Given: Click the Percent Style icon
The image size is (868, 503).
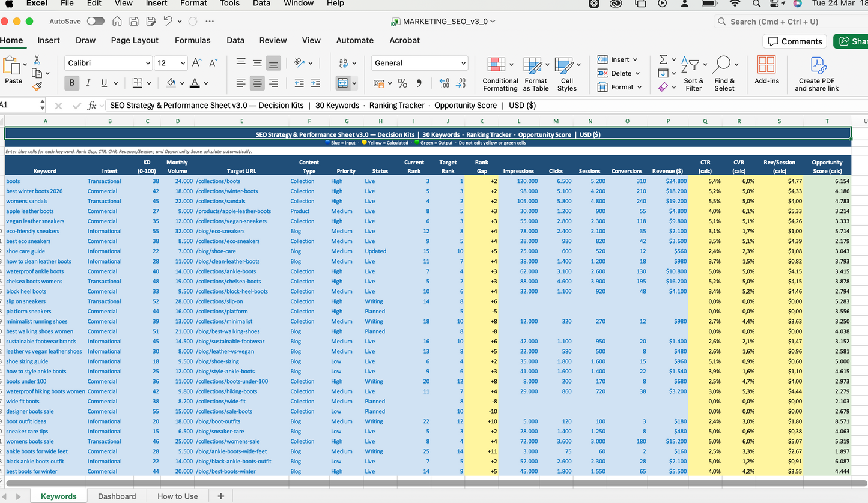Looking at the screenshot, I should point(402,83).
